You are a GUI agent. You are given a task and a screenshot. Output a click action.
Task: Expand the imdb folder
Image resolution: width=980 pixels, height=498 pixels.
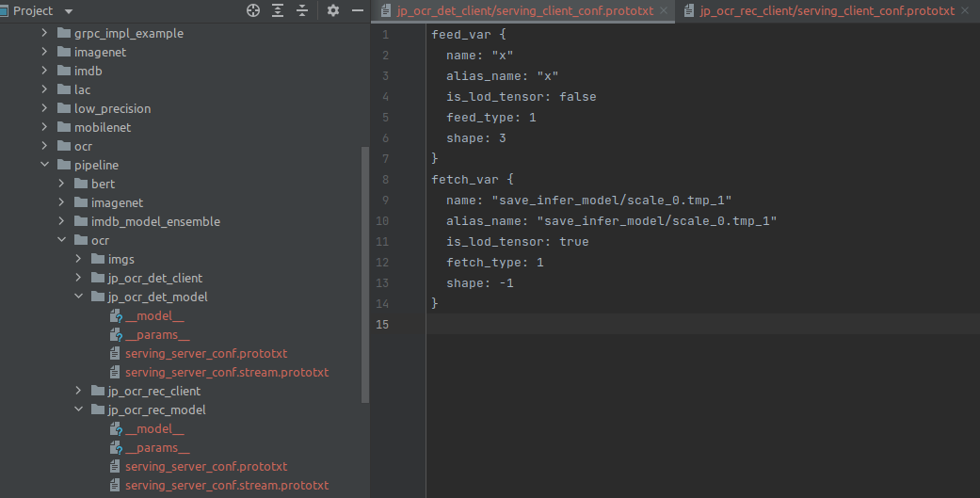44,71
